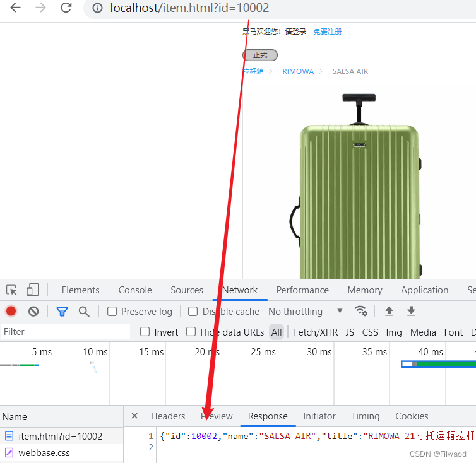The height and width of the screenshot is (463, 476).
Task: Show the request Headers tab
Action: pyautogui.click(x=168, y=416)
